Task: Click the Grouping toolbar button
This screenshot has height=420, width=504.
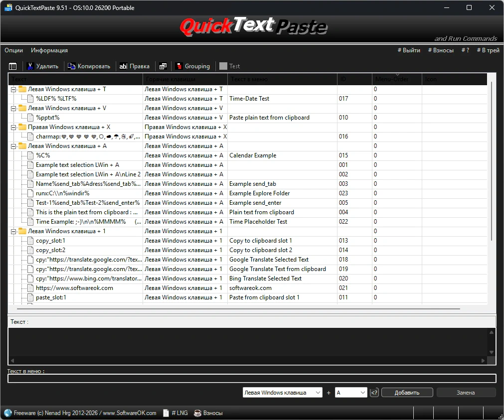Action: (192, 66)
